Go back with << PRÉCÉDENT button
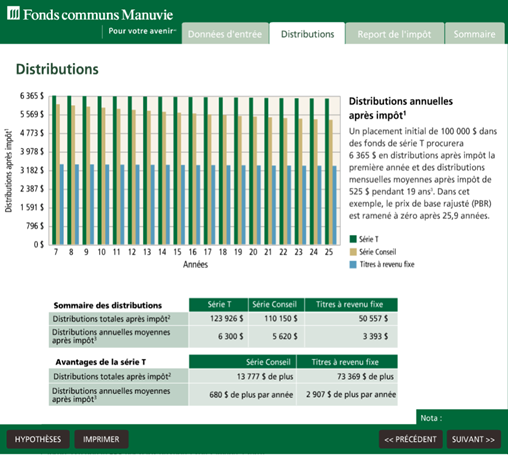The width and height of the screenshot is (508, 455). click(x=410, y=439)
